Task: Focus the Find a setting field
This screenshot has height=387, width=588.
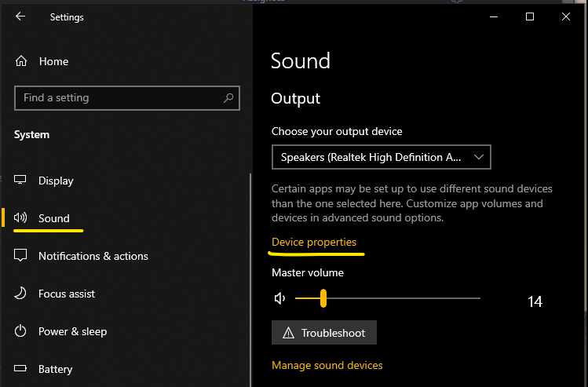Action: (127, 98)
